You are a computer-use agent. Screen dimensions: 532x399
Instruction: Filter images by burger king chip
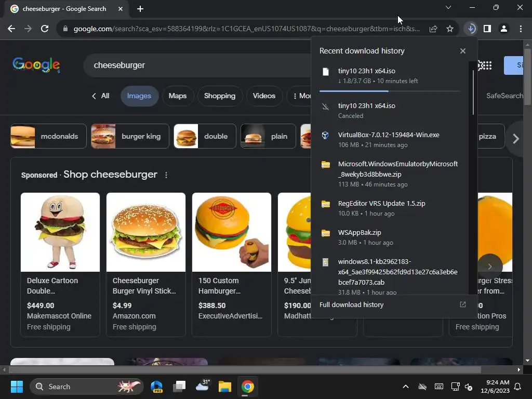click(x=130, y=137)
